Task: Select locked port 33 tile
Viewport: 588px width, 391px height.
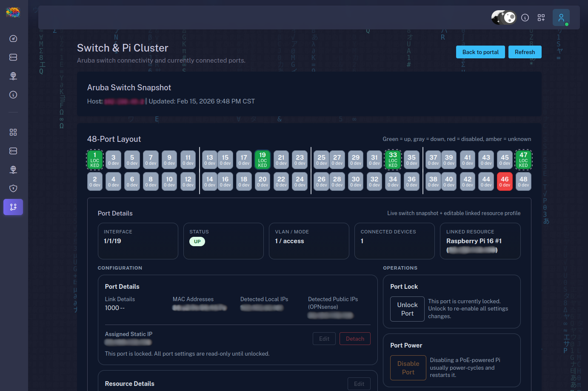Action: click(x=393, y=160)
